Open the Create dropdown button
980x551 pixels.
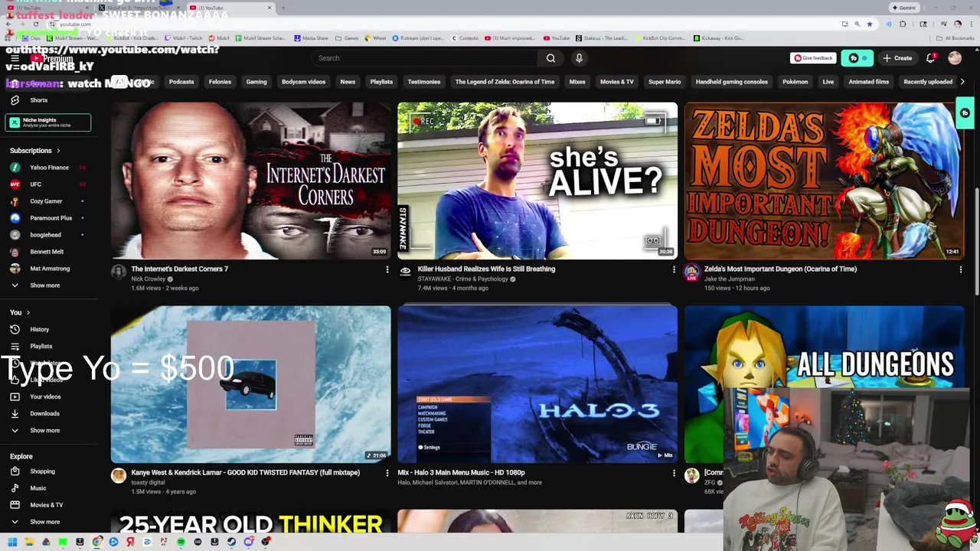point(897,58)
